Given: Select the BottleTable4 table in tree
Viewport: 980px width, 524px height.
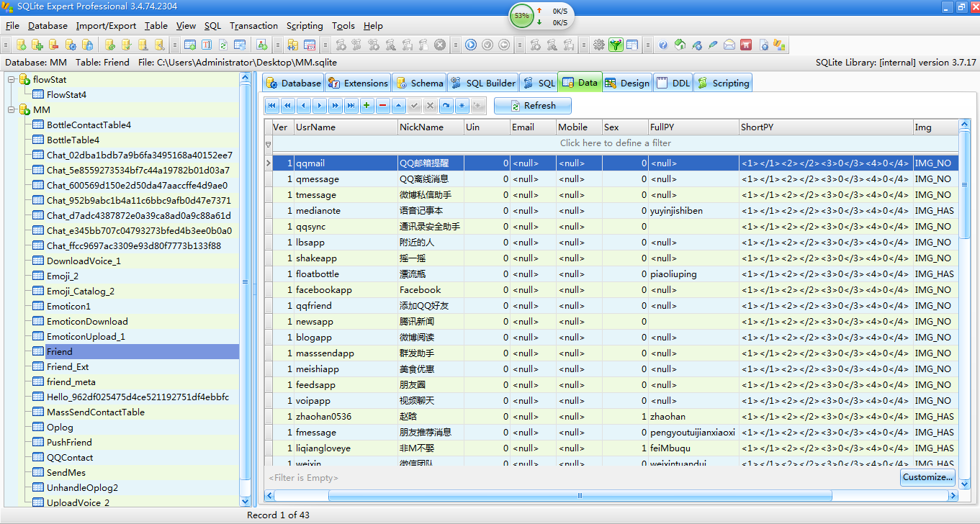Looking at the screenshot, I should 73,140.
